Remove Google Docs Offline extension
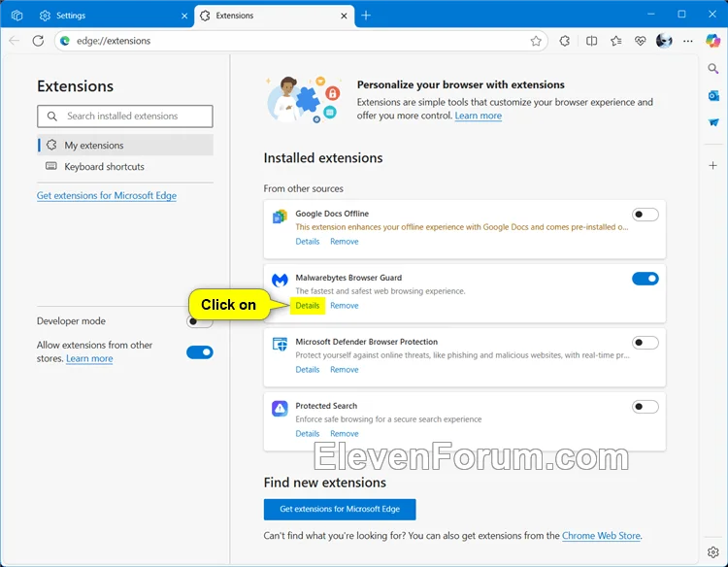Image resolution: width=728 pixels, height=567 pixels. [x=344, y=242]
